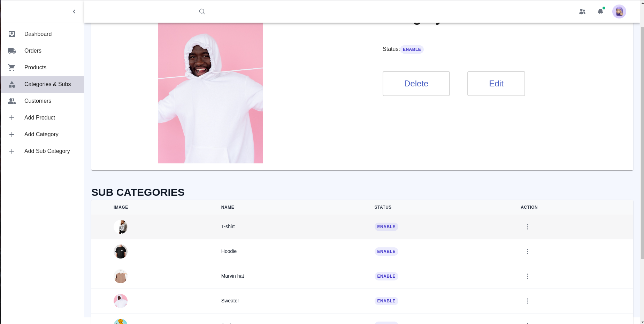Collapse the sidebar with the chevron arrow

74,11
